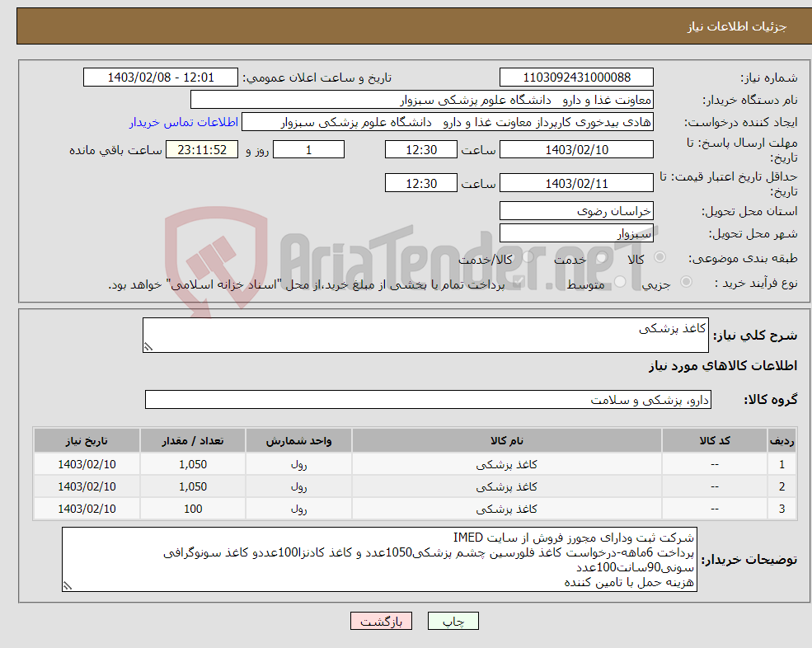Click the delivery city field سبزوار

576,233
